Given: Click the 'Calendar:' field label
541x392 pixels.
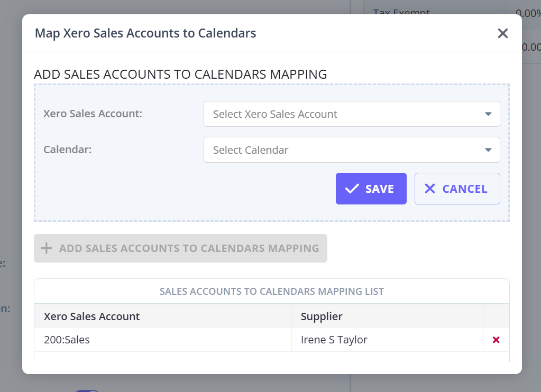Looking at the screenshot, I should (68, 150).
